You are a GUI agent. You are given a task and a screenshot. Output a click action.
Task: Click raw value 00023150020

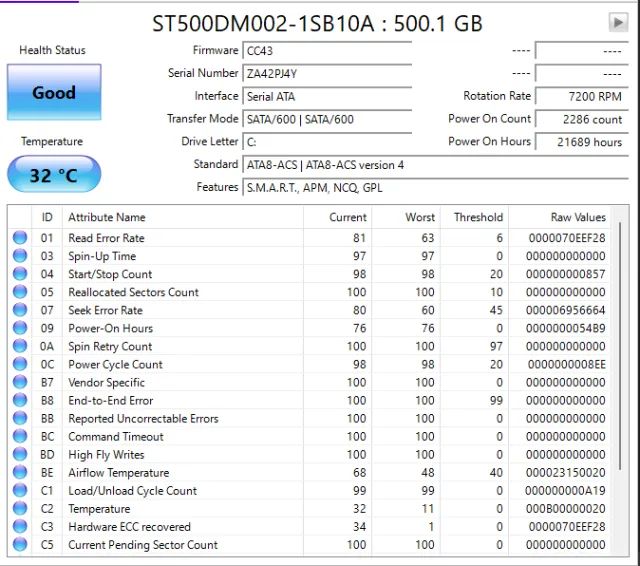point(565,473)
